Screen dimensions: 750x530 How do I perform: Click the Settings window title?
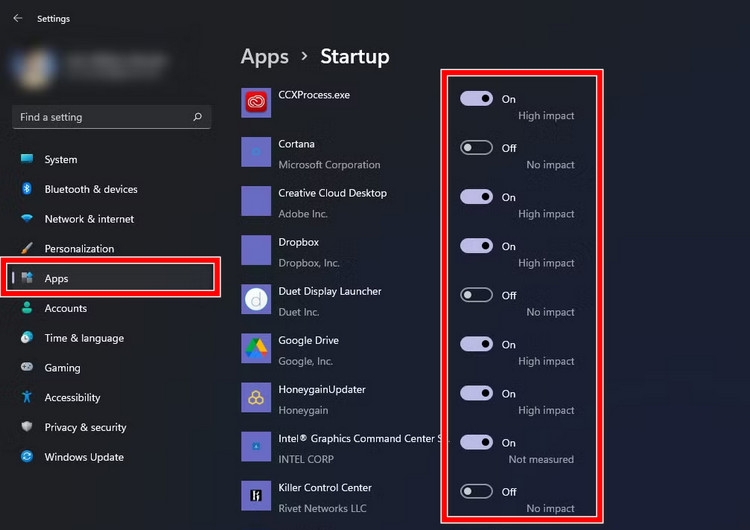click(x=54, y=19)
